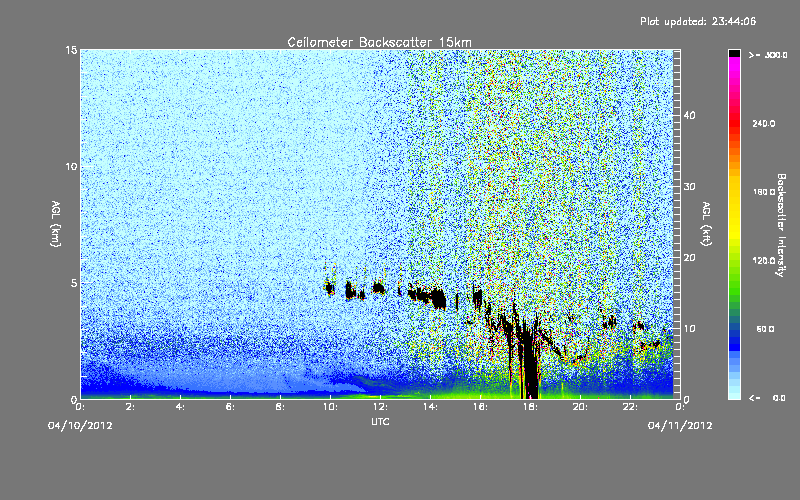Click the 20: hour tick label
Image resolution: width=800 pixels, height=500 pixels.
(x=580, y=407)
